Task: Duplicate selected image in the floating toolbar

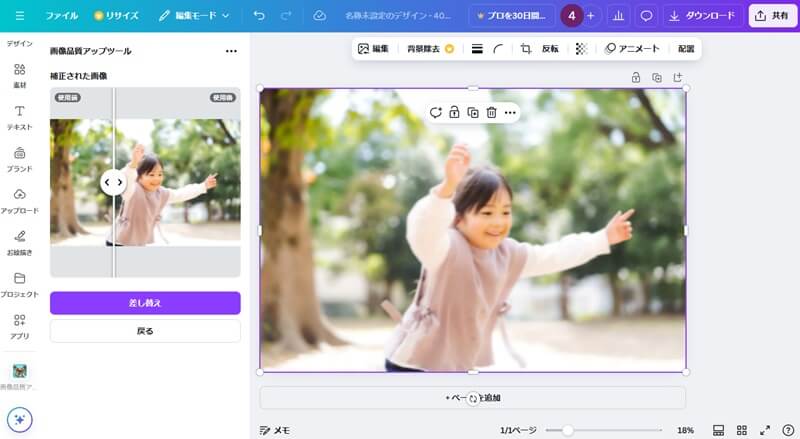Action: (473, 113)
